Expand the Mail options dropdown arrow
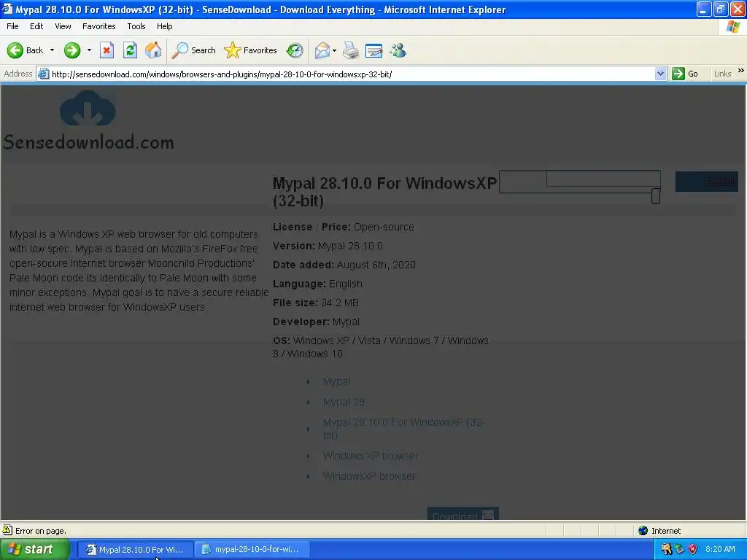The height and width of the screenshot is (560, 747). tap(334, 50)
